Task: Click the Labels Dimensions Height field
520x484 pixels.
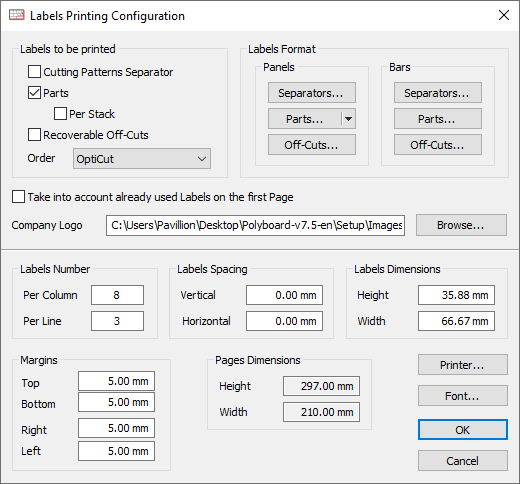Action: 457,295
